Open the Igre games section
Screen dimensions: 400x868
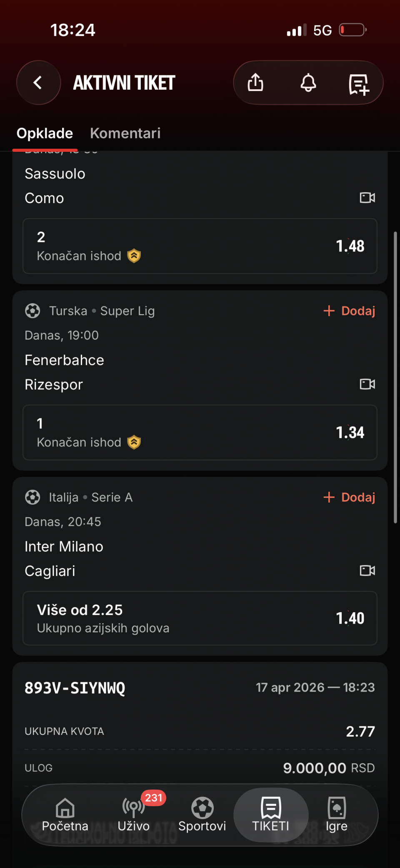pyautogui.click(x=336, y=815)
